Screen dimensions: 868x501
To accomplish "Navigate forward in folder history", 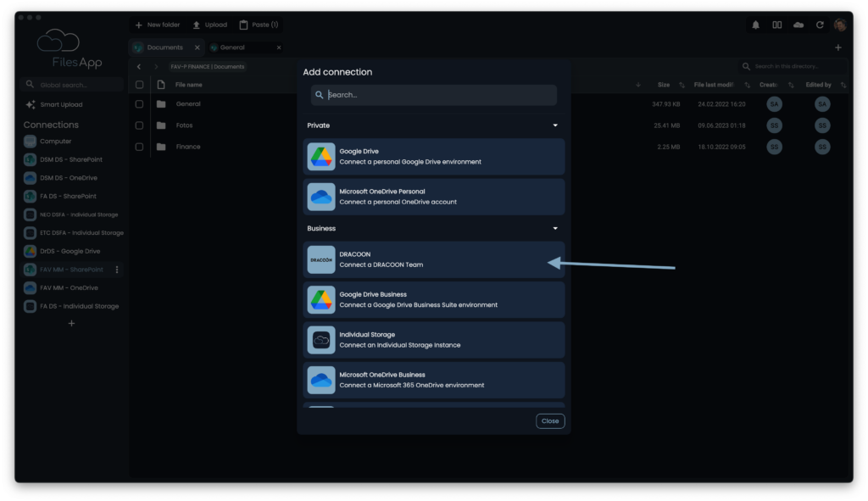I will pyautogui.click(x=156, y=66).
